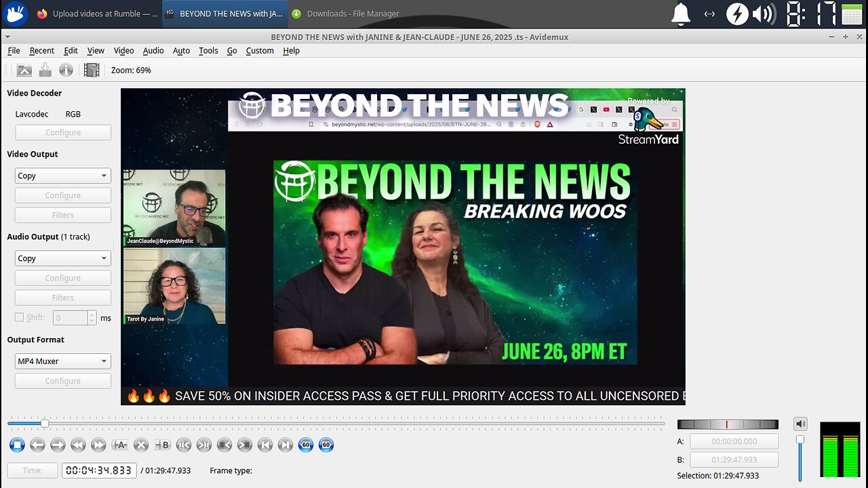Go to marker B position

pyautogui.click(x=203, y=445)
